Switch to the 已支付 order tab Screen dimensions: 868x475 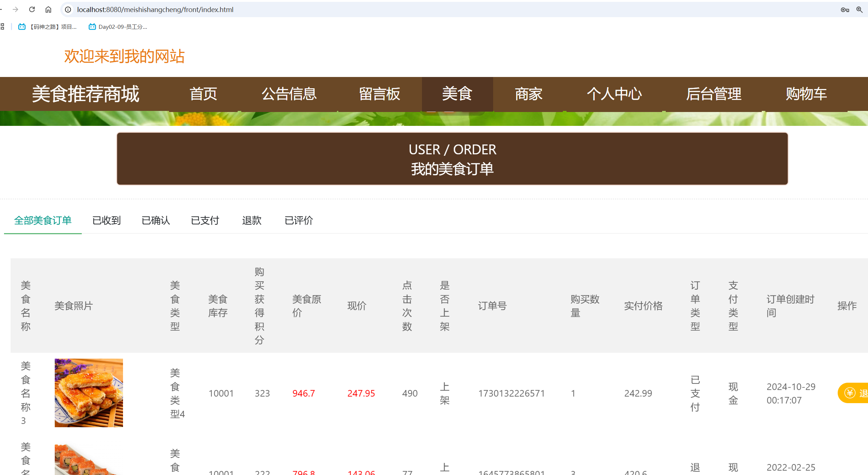(205, 220)
